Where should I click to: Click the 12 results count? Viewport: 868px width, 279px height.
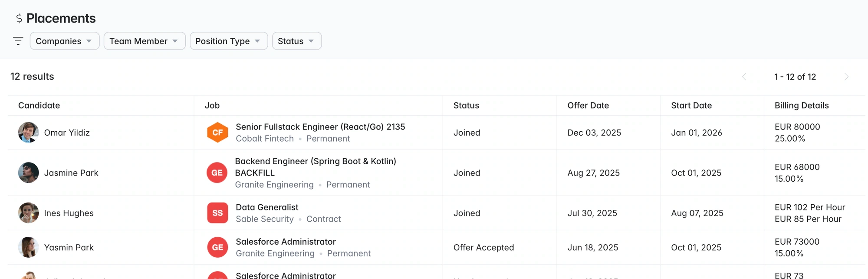point(32,76)
